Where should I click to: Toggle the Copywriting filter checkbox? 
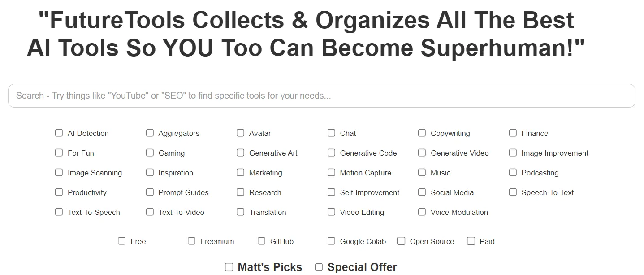tap(422, 133)
